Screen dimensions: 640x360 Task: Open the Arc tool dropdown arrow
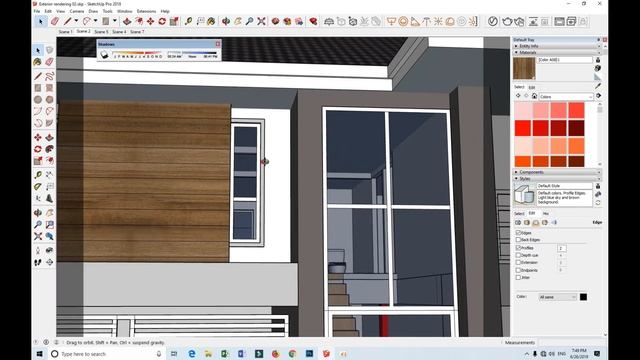pyautogui.click(x=96, y=21)
